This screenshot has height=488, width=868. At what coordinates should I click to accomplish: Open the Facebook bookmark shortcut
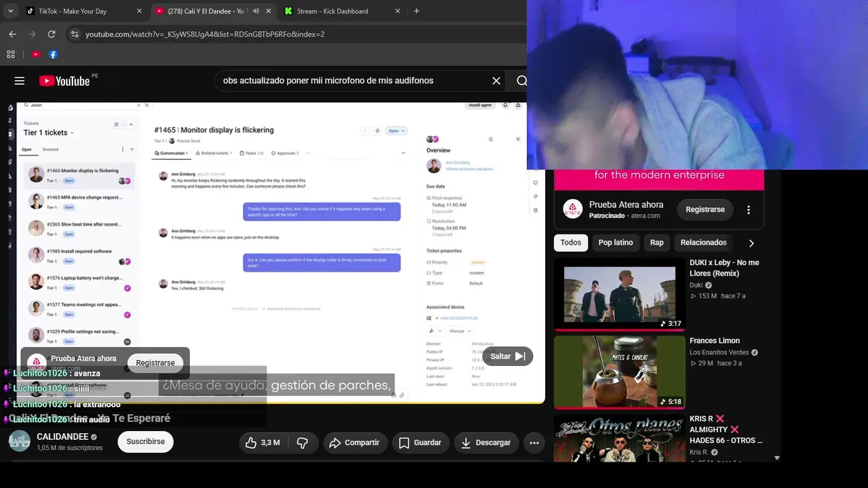click(53, 54)
